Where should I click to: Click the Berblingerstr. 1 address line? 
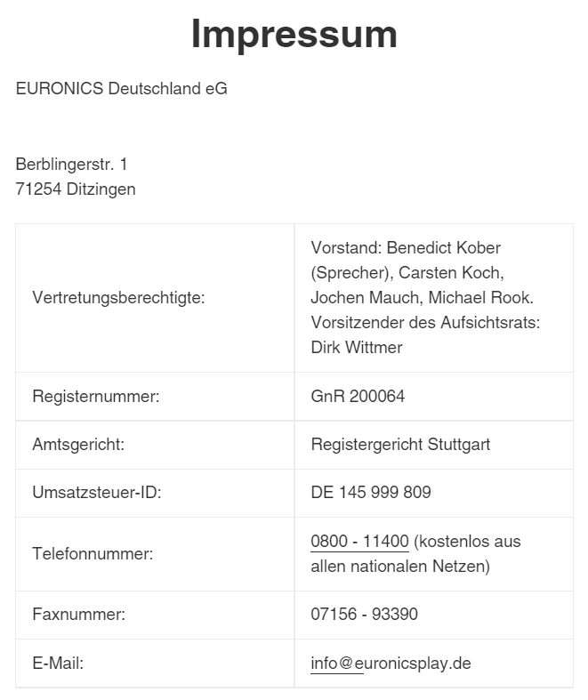point(71,165)
